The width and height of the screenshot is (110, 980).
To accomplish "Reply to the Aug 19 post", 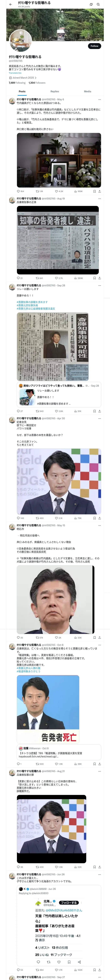I will coord(19,278).
